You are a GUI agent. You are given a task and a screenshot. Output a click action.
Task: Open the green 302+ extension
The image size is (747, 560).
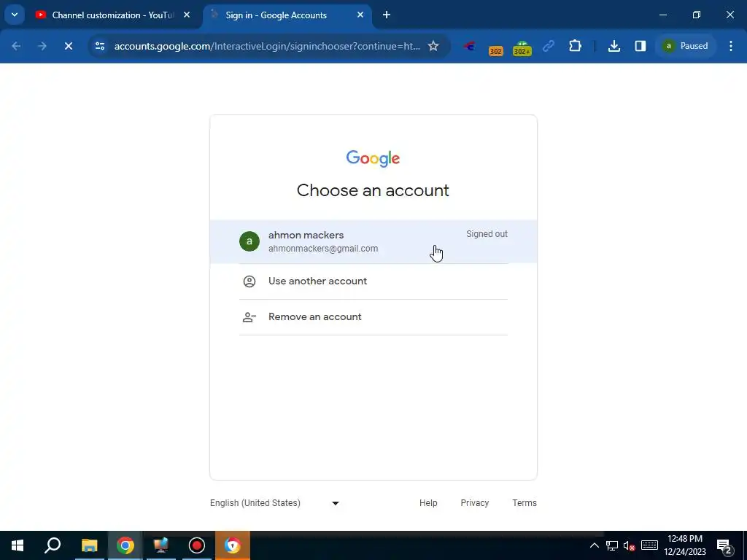(x=522, y=47)
